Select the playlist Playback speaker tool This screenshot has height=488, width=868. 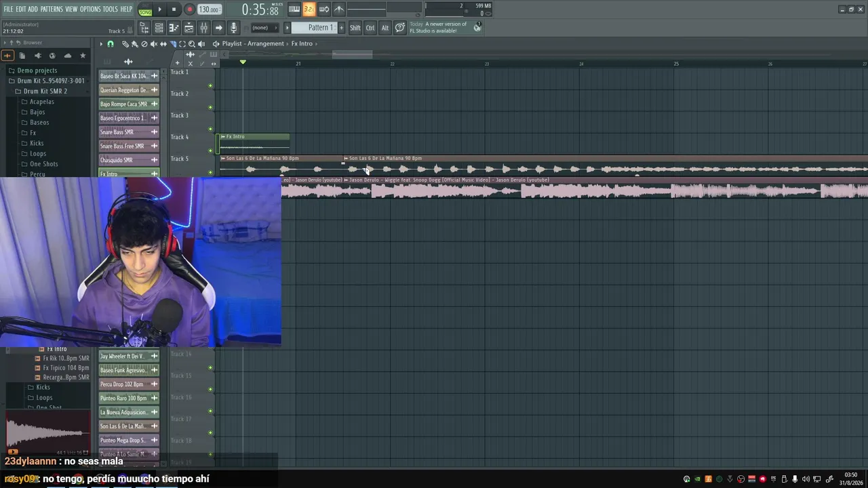[203, 44]
